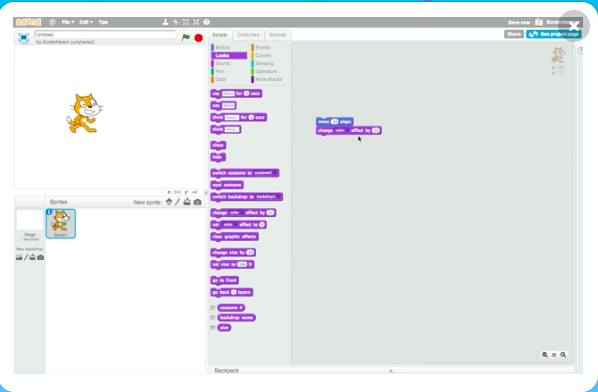
Task: Select the Shrink sprite tool
Action: point(196,22)
